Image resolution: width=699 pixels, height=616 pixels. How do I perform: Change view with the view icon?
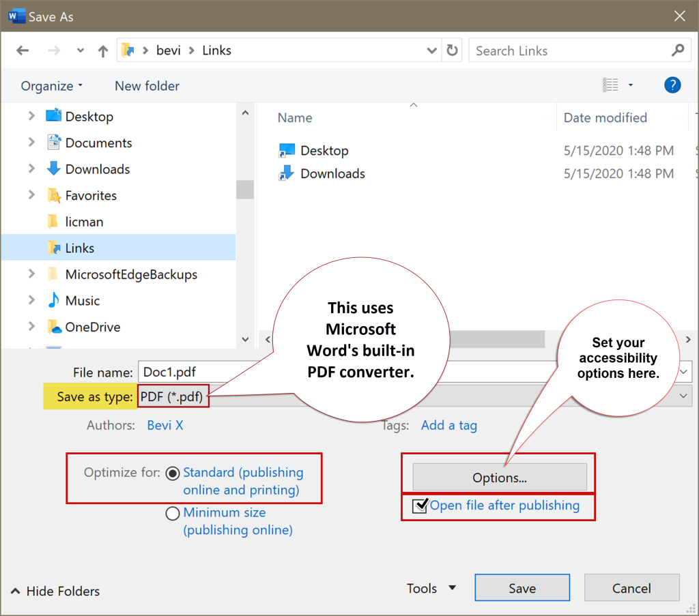610,85
